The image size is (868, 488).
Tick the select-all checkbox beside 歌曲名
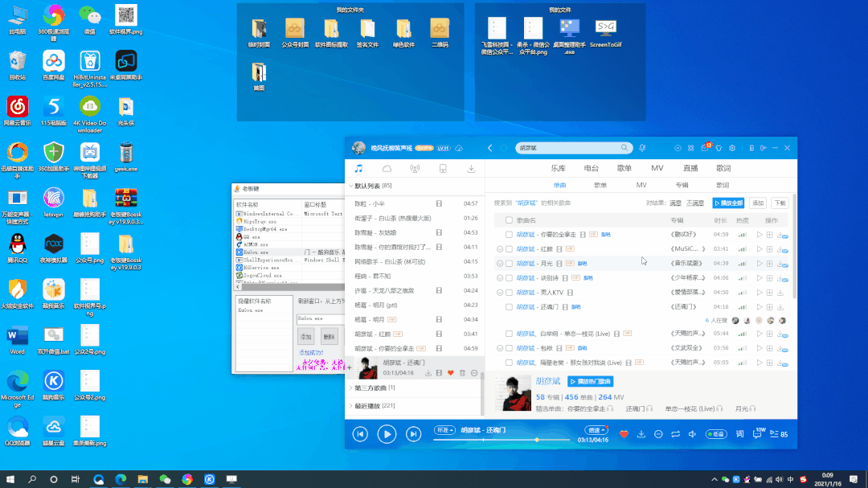tap(509, 220)
